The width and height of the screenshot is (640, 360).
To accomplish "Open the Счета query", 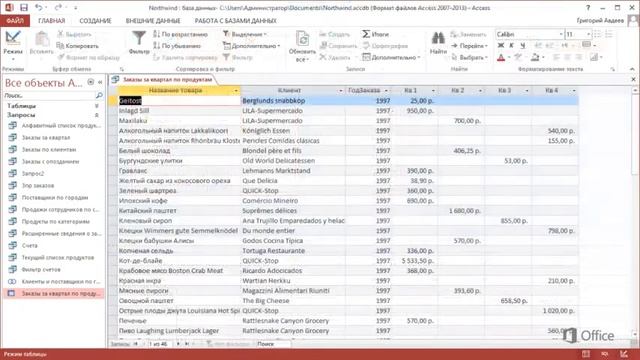I will [29, 246].
